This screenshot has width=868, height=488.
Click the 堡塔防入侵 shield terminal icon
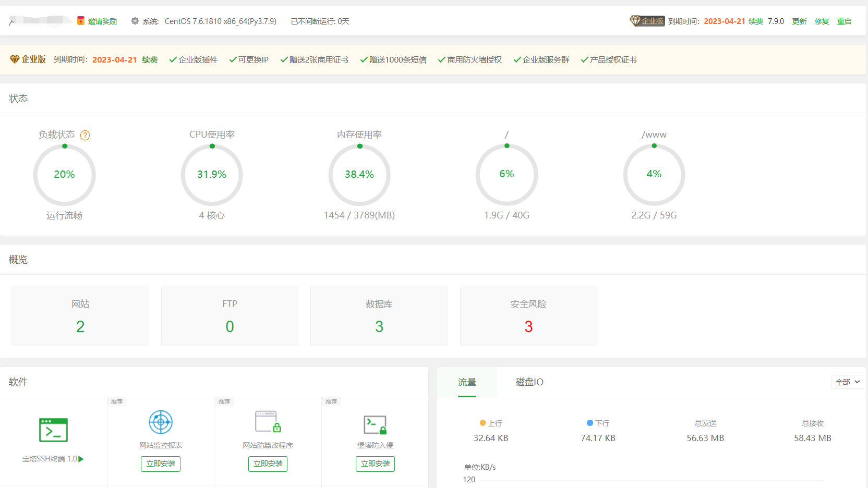[x=375, y=423]
